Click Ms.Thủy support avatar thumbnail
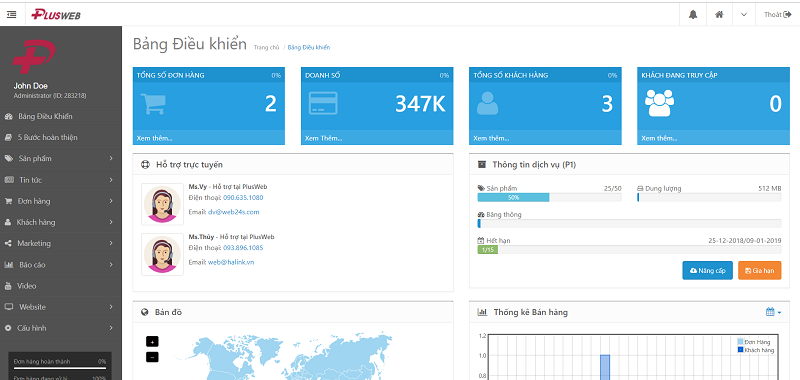Screen dimensions: 800x380 [162, 255]
